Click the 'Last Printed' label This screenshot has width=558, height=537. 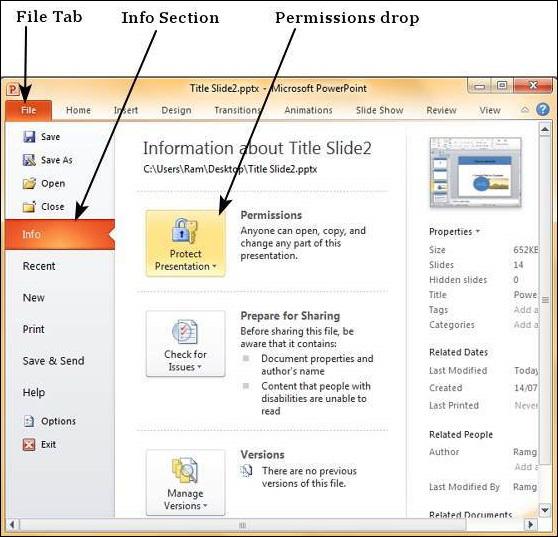pos(454,405)
